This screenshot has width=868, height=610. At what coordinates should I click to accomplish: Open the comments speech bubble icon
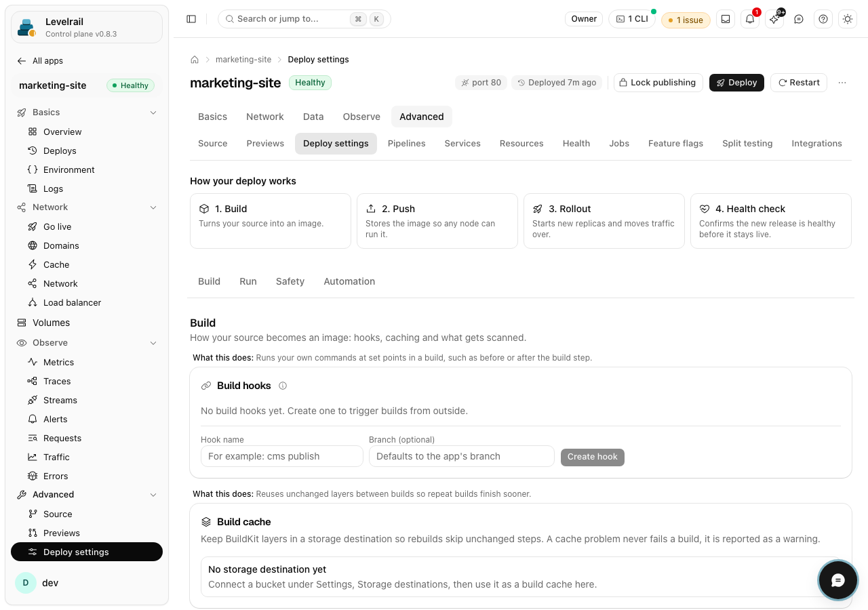[799, 19]
